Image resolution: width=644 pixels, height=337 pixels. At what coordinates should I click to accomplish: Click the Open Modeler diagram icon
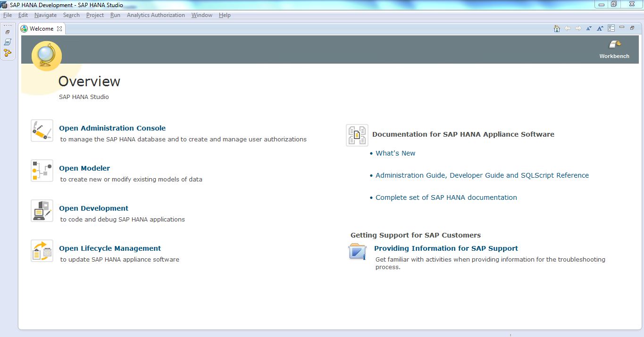[42, 171]
